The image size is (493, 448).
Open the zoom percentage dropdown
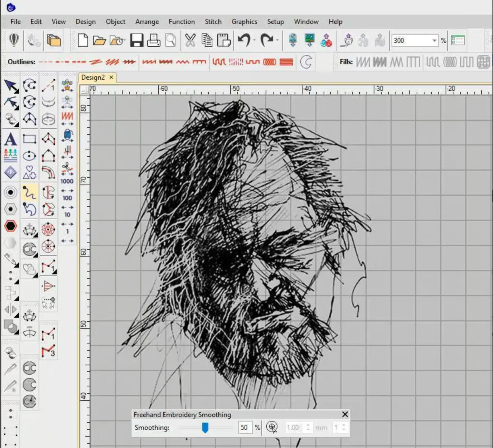(x=434, y=41)
